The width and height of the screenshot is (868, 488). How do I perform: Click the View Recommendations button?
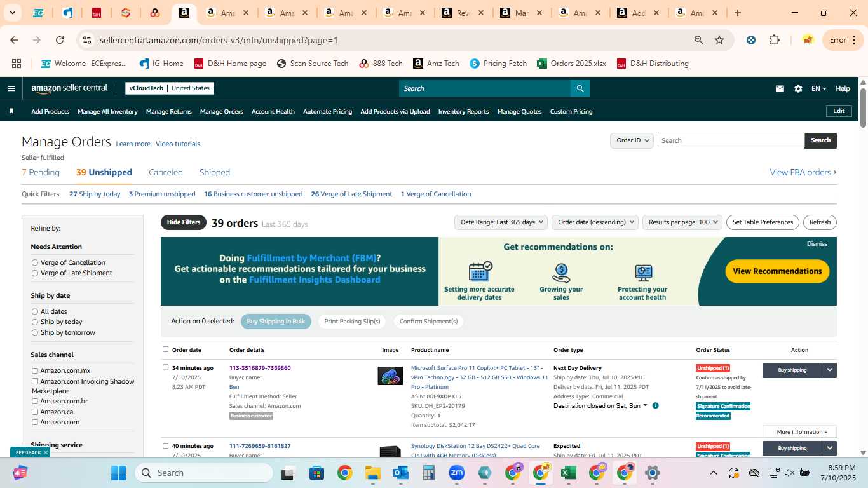coord(777,271)
